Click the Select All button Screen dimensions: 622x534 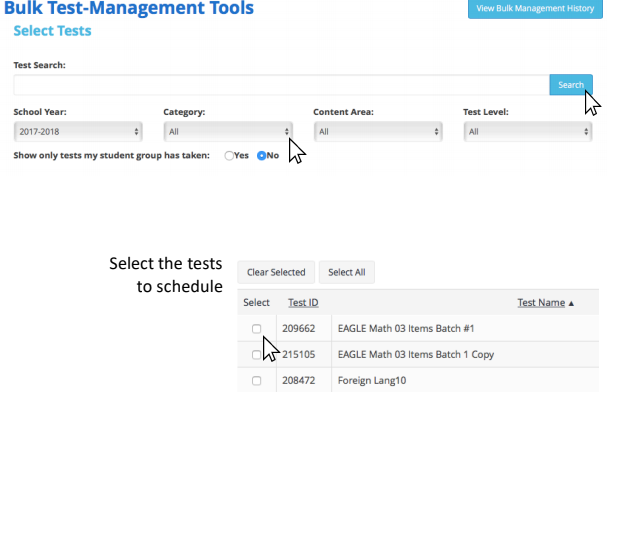tap(347, 273)
